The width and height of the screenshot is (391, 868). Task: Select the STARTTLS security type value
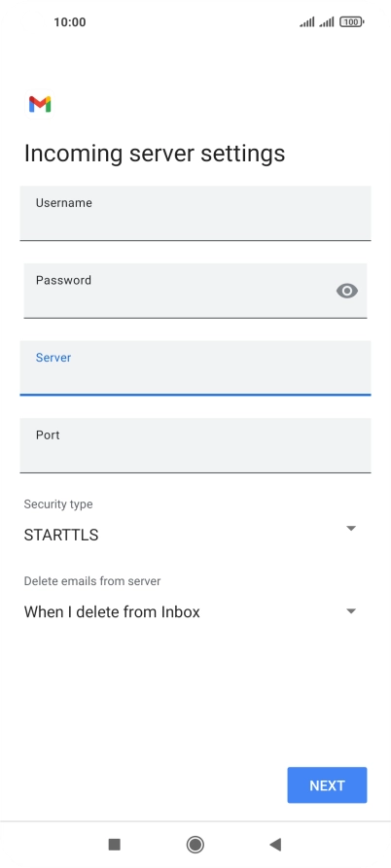coord(61,535)
